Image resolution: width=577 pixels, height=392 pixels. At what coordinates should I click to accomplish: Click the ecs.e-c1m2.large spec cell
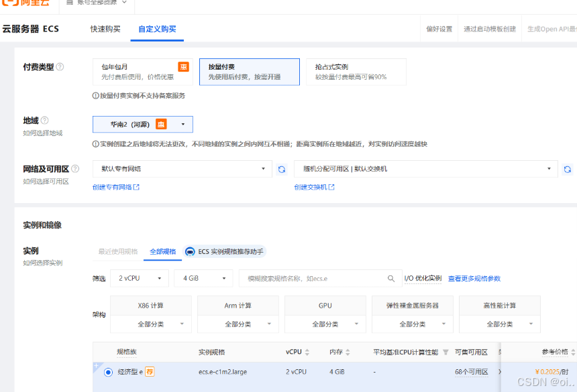(223, 372)
